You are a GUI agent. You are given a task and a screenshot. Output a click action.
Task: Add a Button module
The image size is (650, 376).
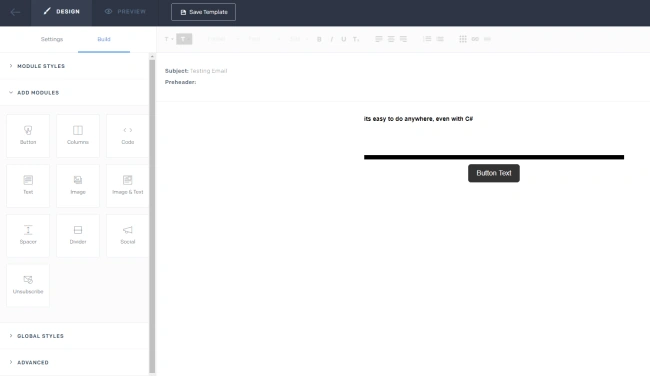(28, 136)
